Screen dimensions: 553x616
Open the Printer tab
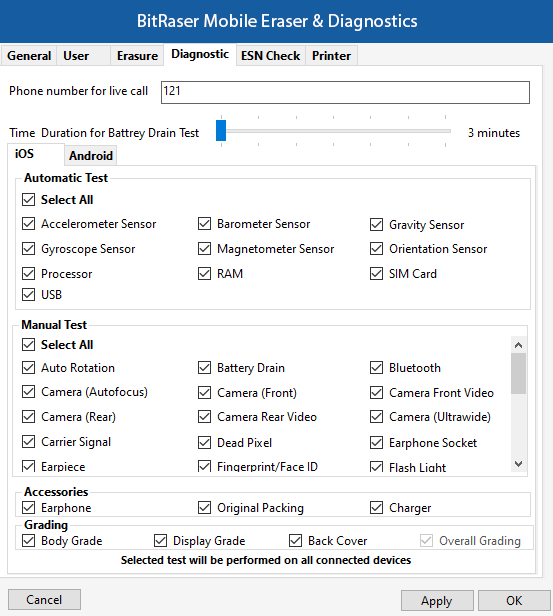click(331, 55)
